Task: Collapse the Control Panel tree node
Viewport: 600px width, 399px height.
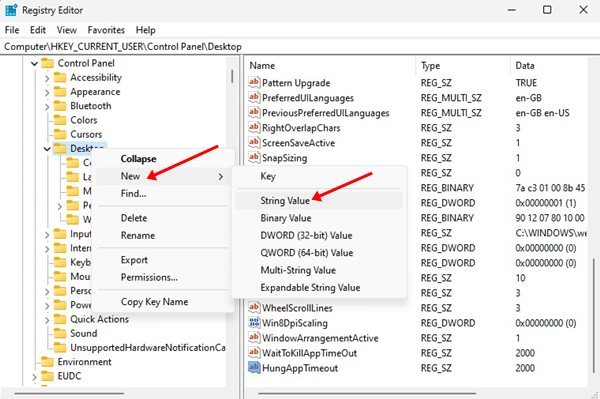Action: 34,64
